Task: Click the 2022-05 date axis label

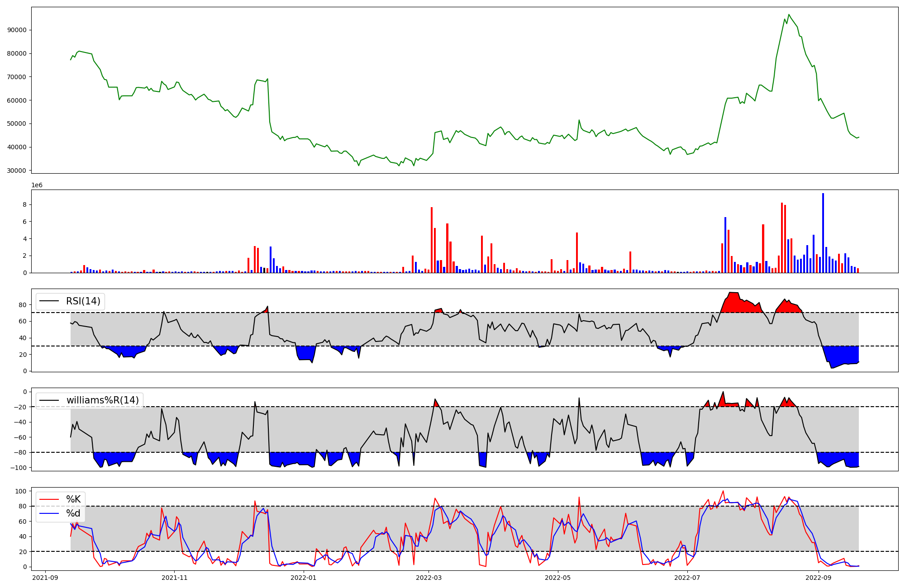Action: pos(558,578)
